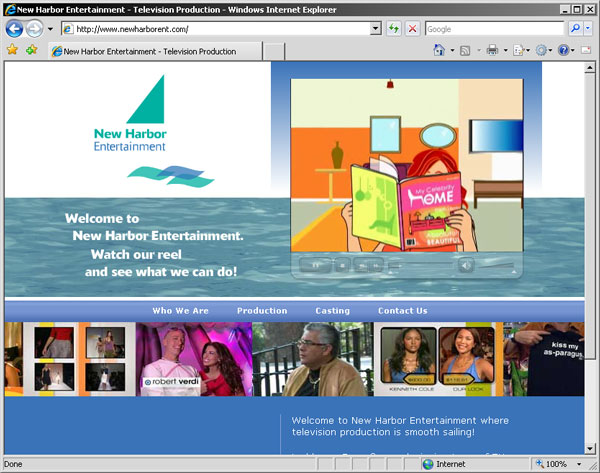Click the search magnifier button
Screen dimensions: 600x473
point(575,29)
